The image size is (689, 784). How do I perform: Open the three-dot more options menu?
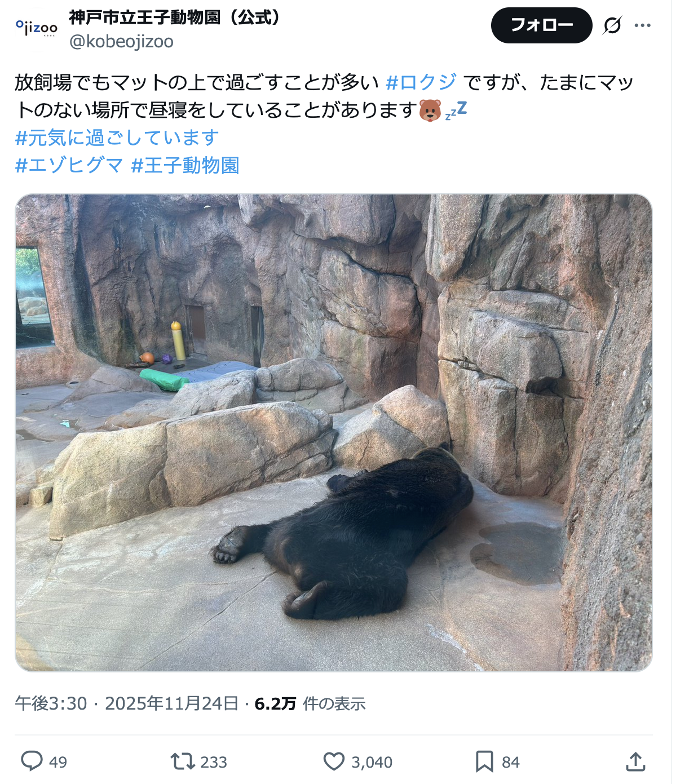pyautogui.click(x=643, y=25)
